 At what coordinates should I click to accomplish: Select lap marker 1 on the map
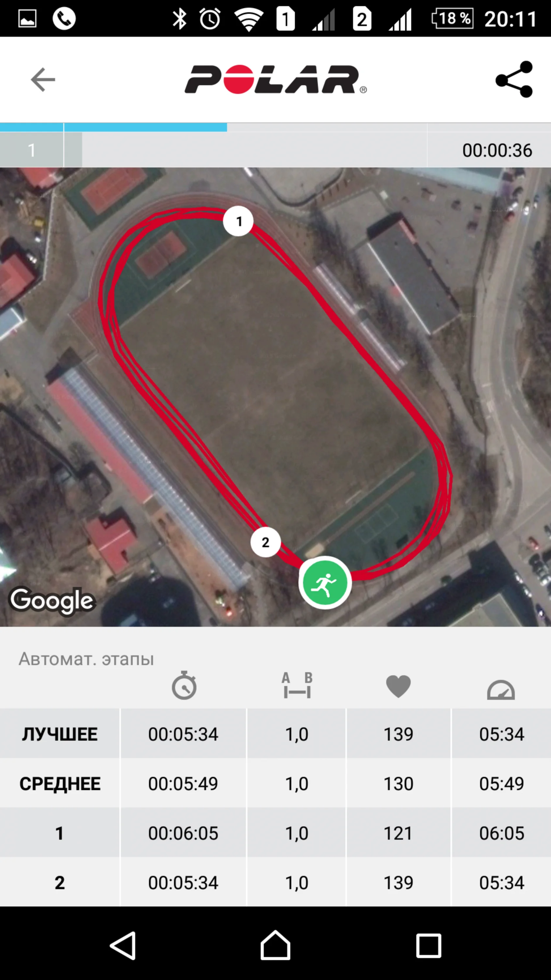(238, 221)
